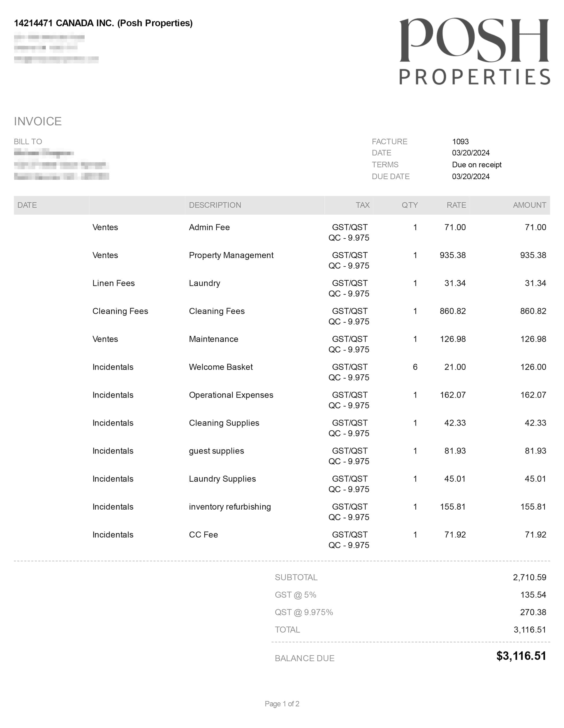The width and height of the screenshot is (564, 728).
Task: Click the INVOICE heading
Action: coord(38,121)
